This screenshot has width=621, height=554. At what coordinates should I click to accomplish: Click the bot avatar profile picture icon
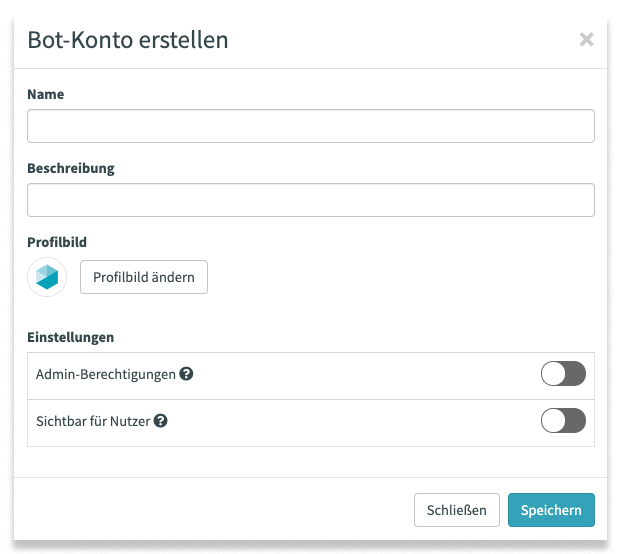click(47, 277)
